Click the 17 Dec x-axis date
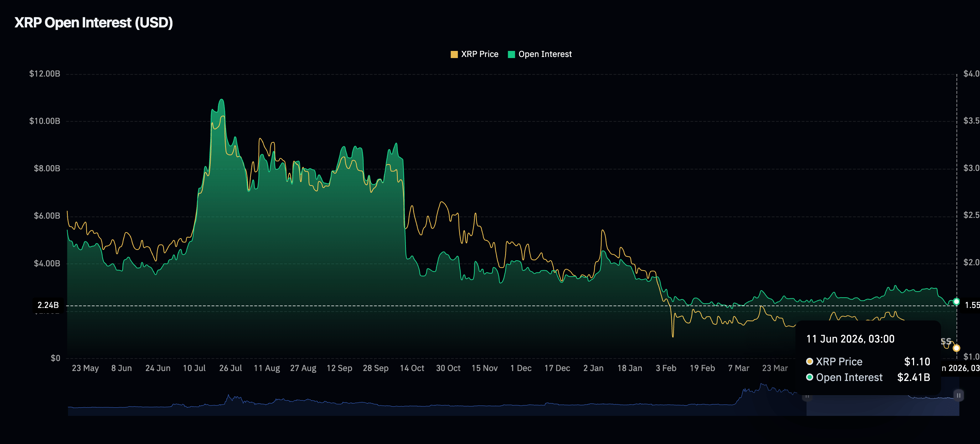980x444 pixels. (557, 368)
